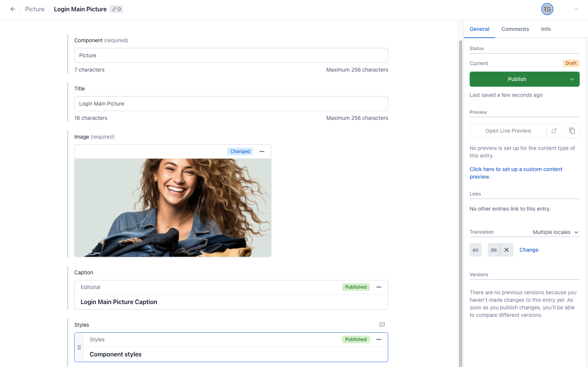Image resolution: width=588 pixels, height=367 pixels.
Task: Open the Styles field comment icon
Action: click(382, 325)
